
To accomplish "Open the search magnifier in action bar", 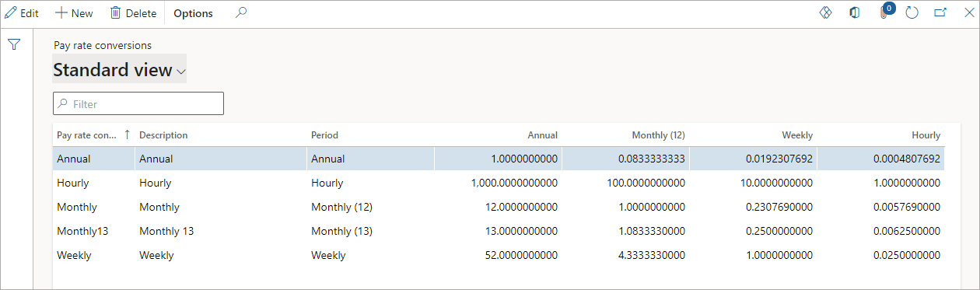I will coord(241,13).
